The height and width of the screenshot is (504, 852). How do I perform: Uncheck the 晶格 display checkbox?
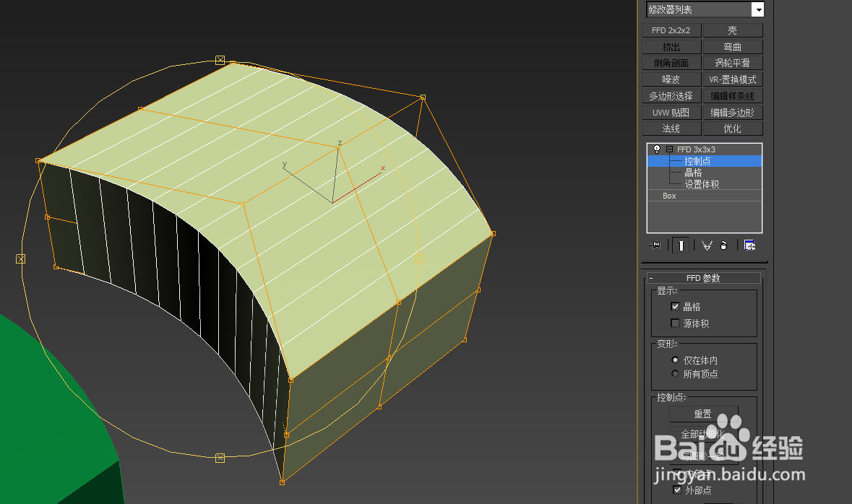(x=675, y=306)
